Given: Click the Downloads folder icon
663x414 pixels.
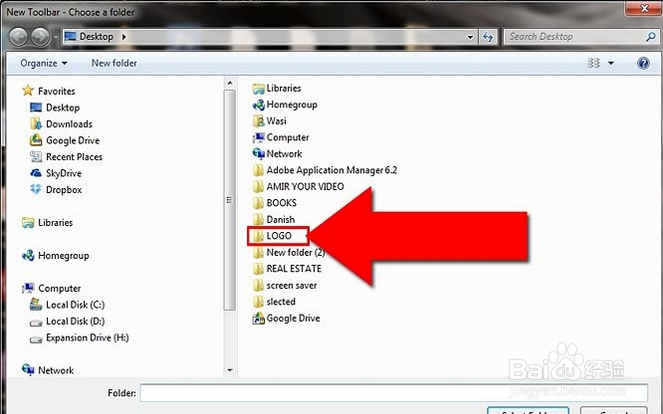Looking at the screenshot, I should pyautogui.click(x=36, y=123).
